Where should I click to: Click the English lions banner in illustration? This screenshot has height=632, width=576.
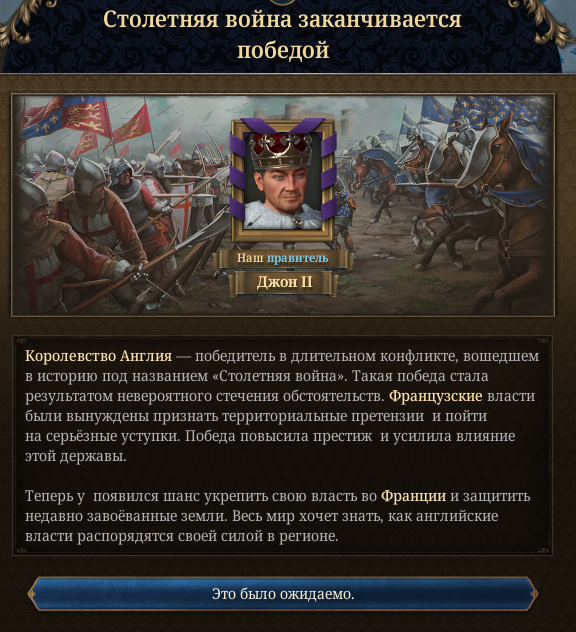[87, 116]
